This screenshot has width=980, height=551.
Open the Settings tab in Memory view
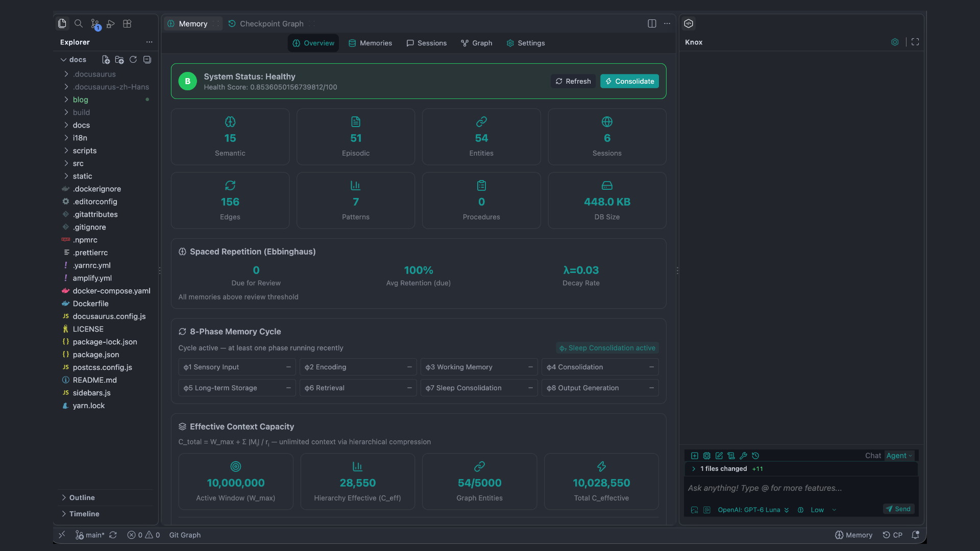[x=526, y=43]
